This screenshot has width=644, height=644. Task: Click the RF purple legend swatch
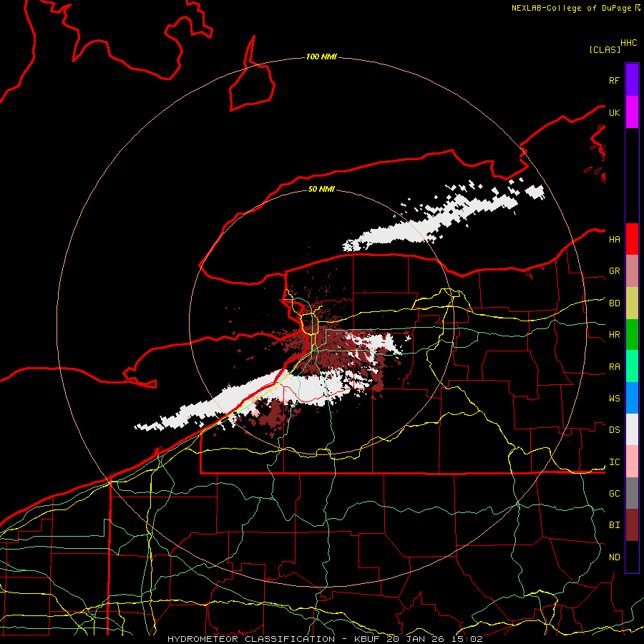pos(632,80)
